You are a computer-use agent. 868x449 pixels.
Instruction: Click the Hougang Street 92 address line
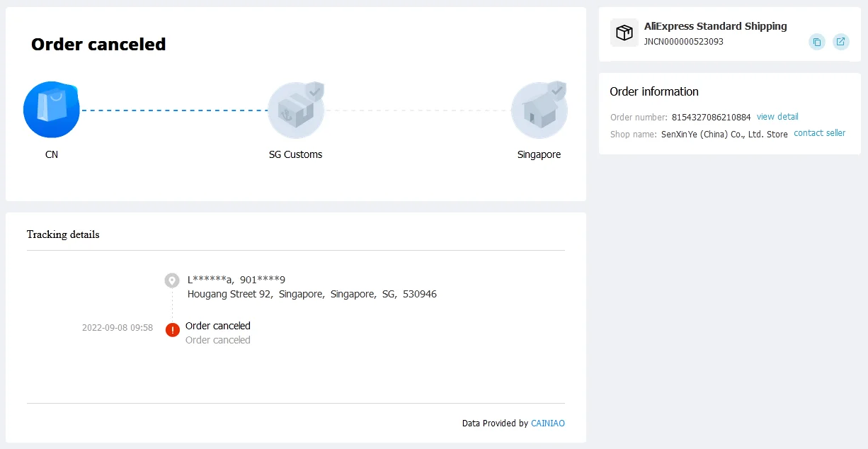[x=312, y=294]
